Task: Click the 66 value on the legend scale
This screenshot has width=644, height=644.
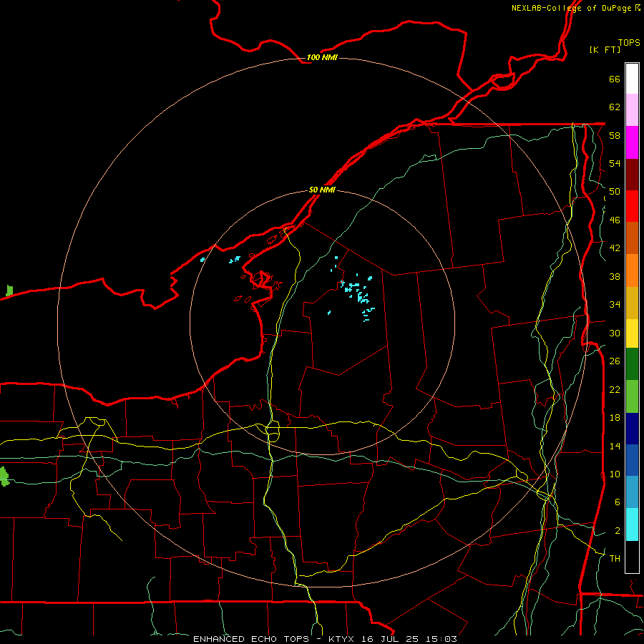Action: tap(615, 79)
